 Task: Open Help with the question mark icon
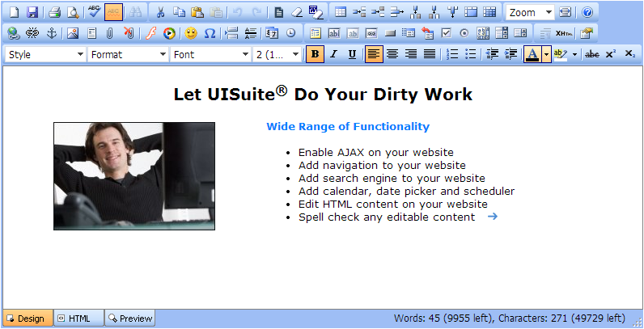587,12
